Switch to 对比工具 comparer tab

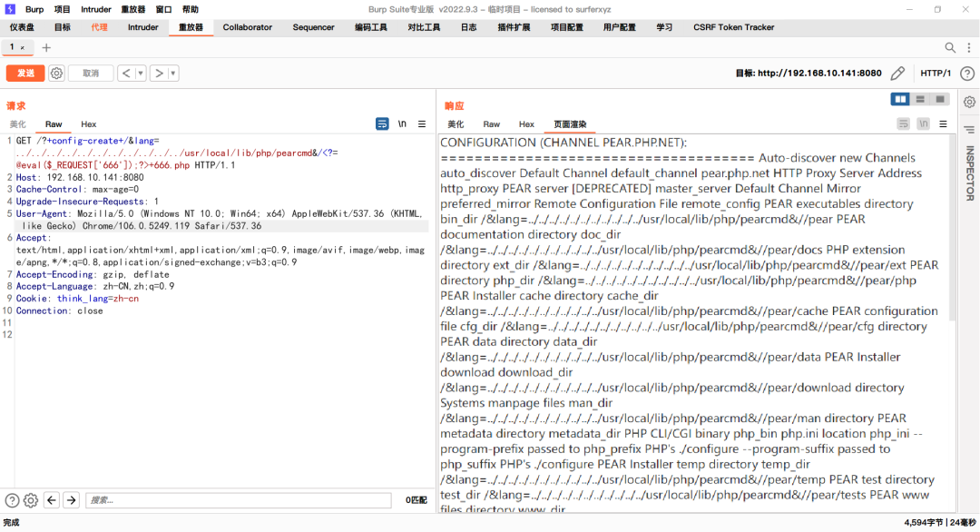(x=424, y=27)
